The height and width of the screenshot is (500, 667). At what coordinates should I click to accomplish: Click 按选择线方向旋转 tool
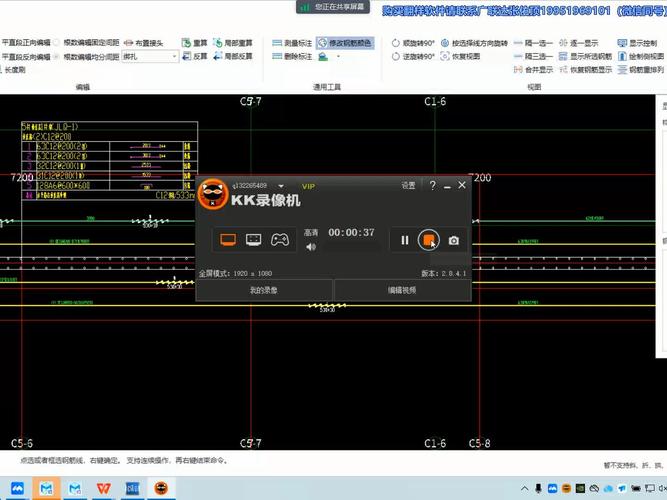pyautogui.click(x=474, y=43)
